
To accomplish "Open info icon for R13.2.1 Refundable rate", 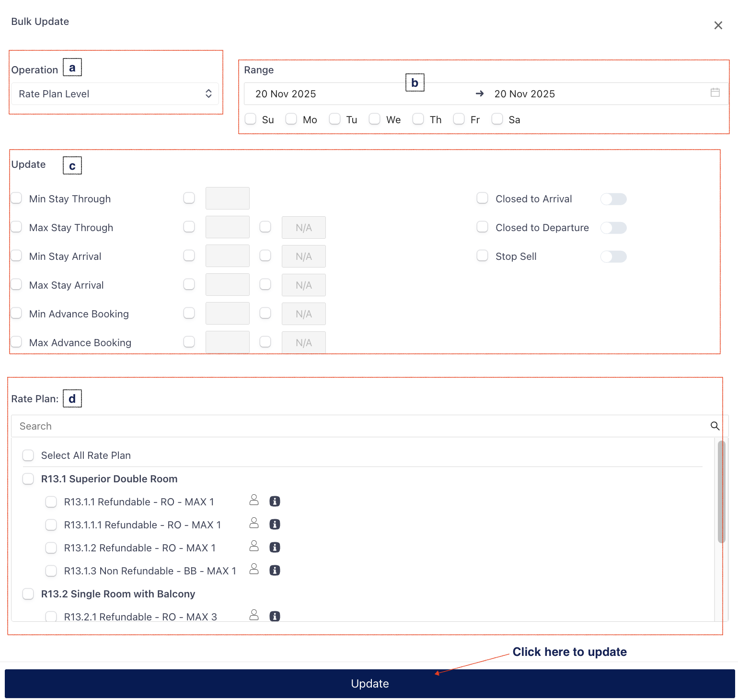I will click(275, 616).
